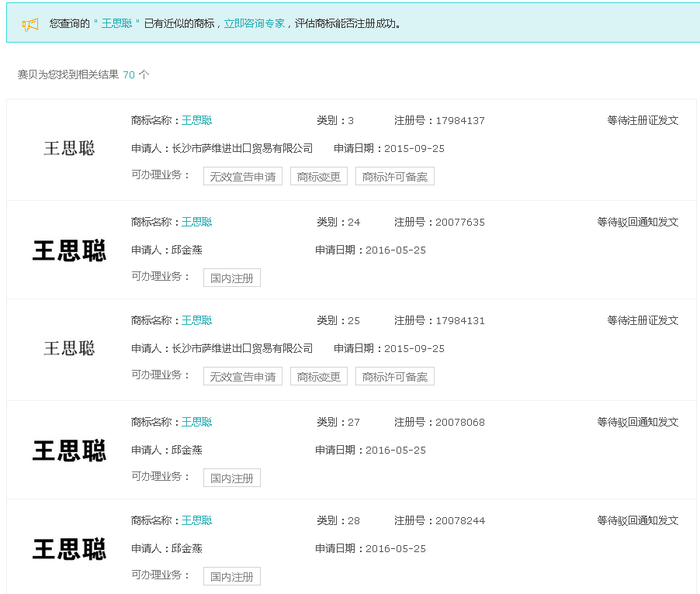Click applicant 长沙市萨维进出口贸易有限公司 in class 3 row

(x=242, y=149)
